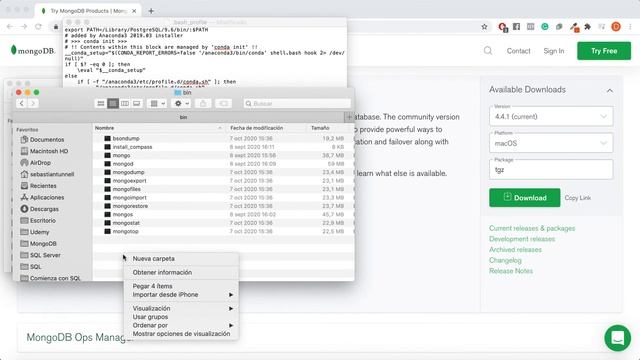Open the Finder gear action menu
This screenshot has height=360, width=640.
[x=182, y=103]
